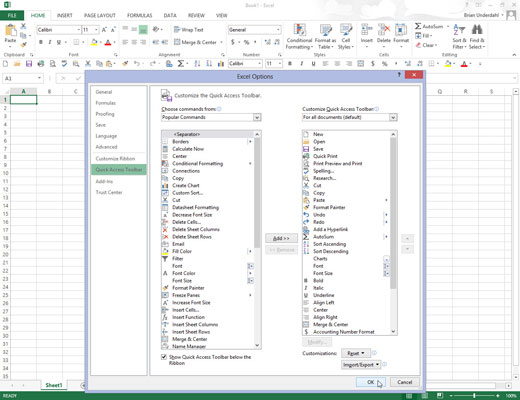Click the Add >> button
The width and height of the screenshot is (520, 400).
tap(281, 238)
